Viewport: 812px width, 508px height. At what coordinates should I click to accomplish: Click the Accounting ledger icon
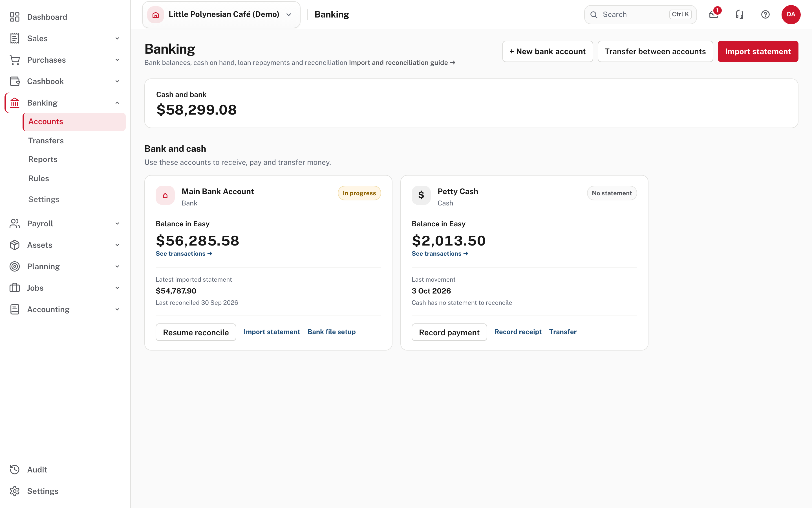tap(14, 309)
